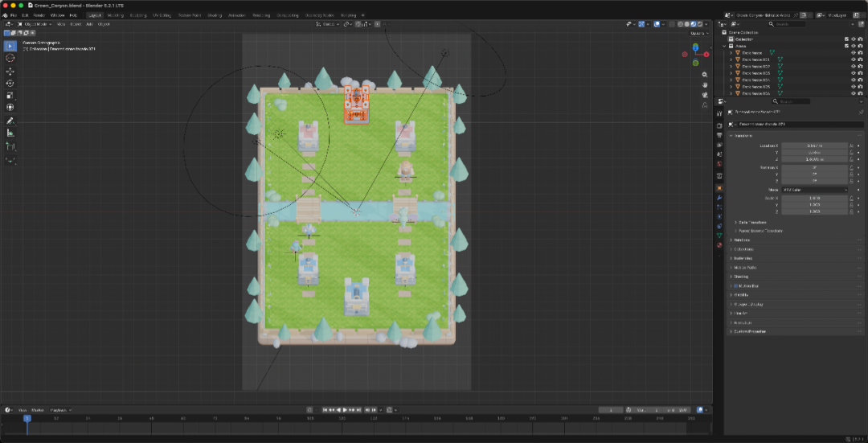Open the Object Mode dropdown
The width and height of the screenshot is (868, 443).
(x=35, y=24)
